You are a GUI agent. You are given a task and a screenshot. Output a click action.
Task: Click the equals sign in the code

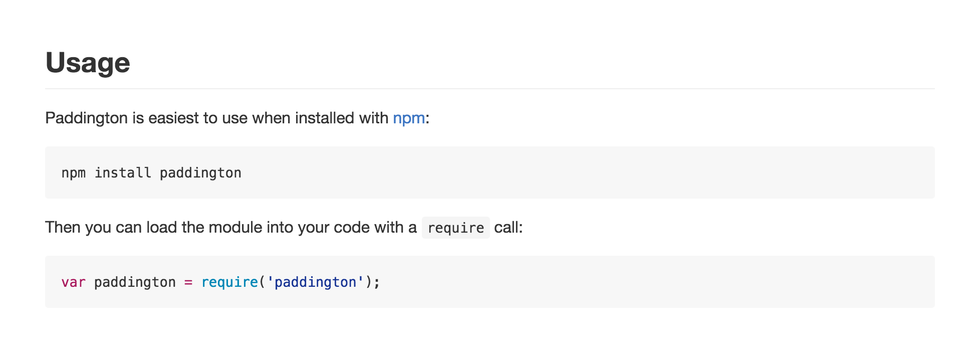(188, 282)
